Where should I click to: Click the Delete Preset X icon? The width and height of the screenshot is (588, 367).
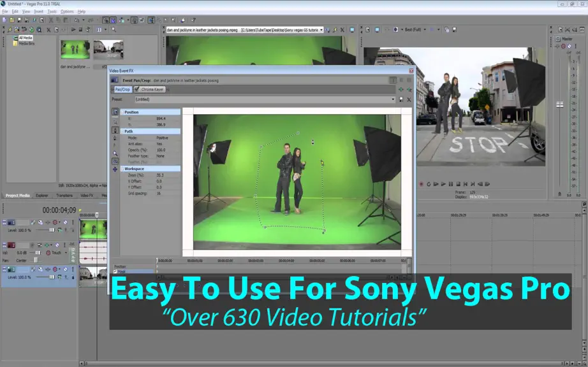coord(409,99)
